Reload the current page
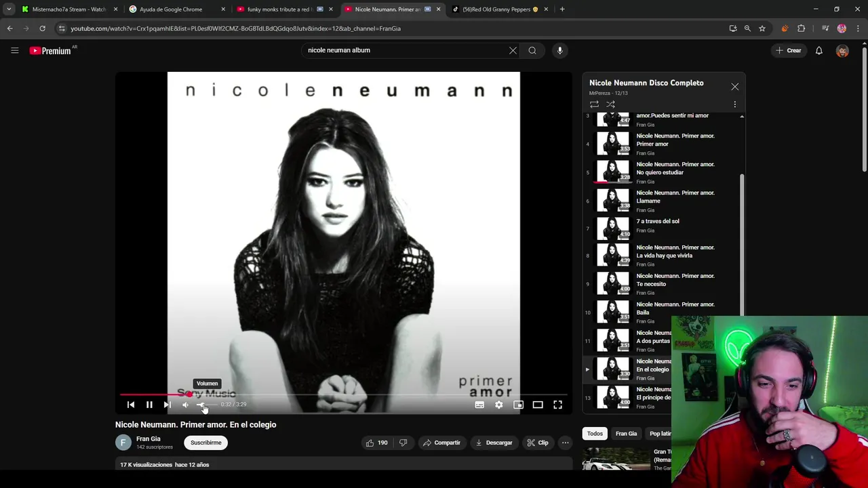This screenshot has height=488, width=868. pos(42,28)
